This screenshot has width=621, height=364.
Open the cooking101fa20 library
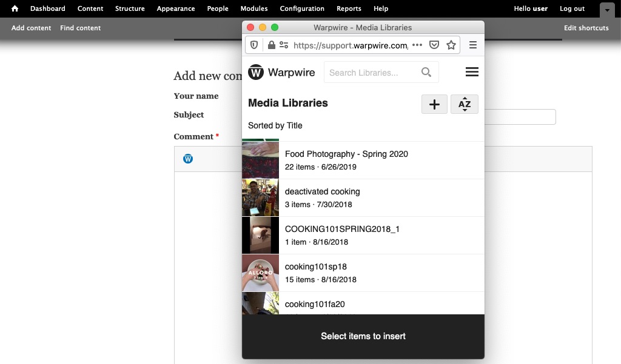pyautogui.click(x=363, y=303)
